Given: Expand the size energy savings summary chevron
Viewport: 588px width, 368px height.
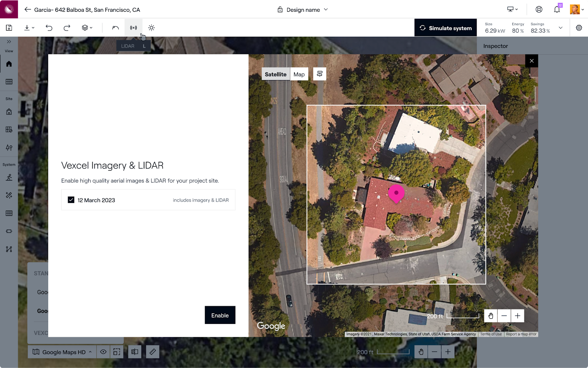Looking at the screenshot, I should (560, 28).
